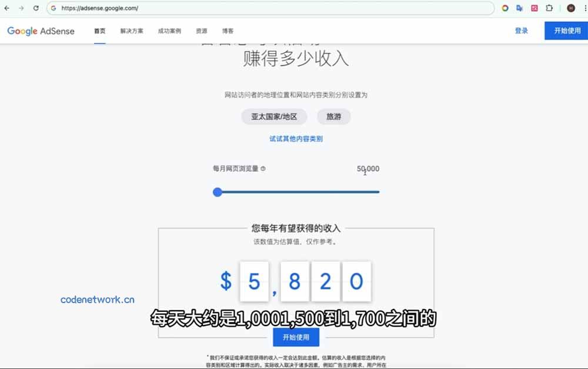The image size is (588, 369).
Task: Click the Google AdSense logo
Action: click(41, 31)
